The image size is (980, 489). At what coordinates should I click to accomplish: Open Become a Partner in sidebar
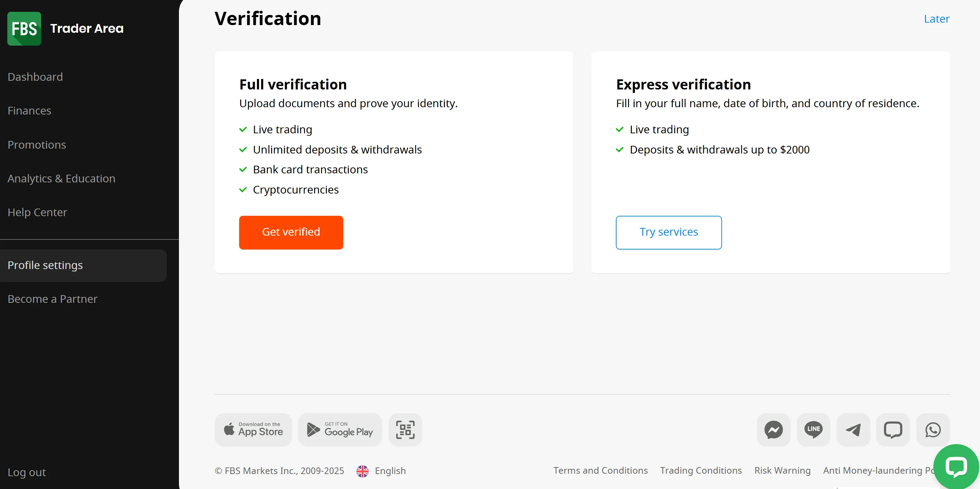point(53,299)
